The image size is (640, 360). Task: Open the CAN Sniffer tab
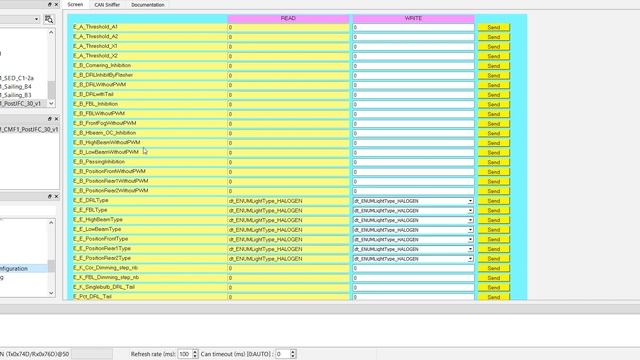107,5
